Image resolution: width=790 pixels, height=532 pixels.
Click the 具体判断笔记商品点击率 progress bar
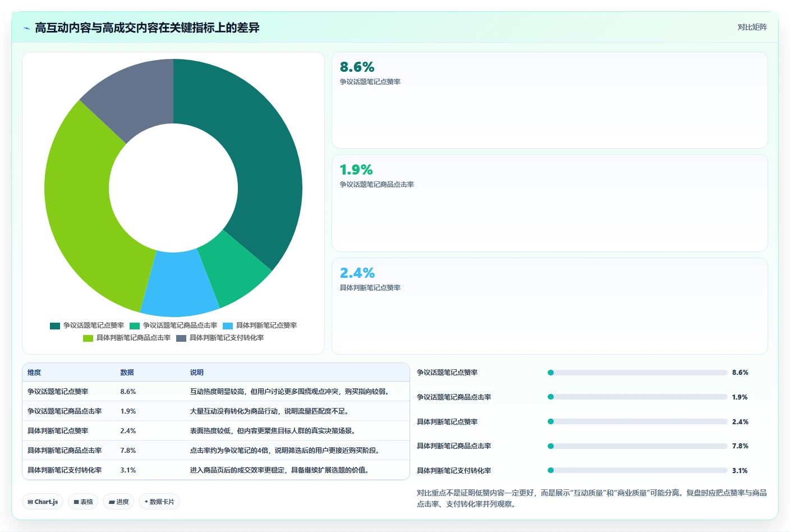pos(637,446)
